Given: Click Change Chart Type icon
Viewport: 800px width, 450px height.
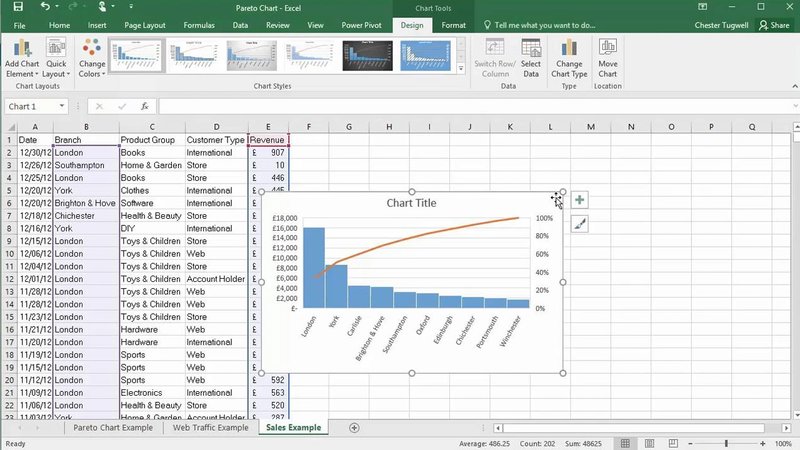Looking at the screenshot, I should tap(569, 57).
